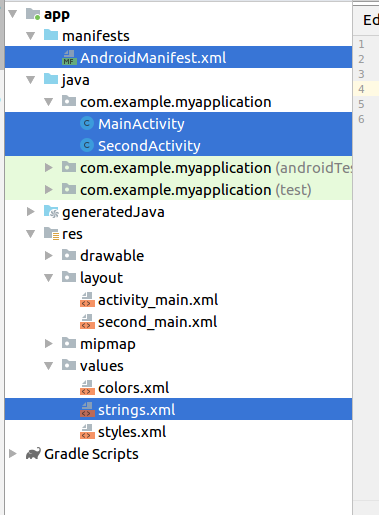This screenshot has width=379, height=515.
Task: Click the layout folder icon
Action: point(69,277)
